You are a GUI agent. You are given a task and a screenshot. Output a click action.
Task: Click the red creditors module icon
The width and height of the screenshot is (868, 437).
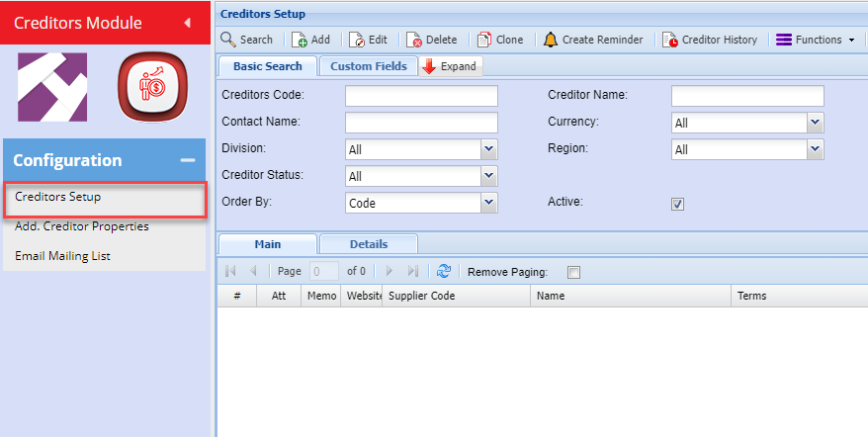click(153, 87)
